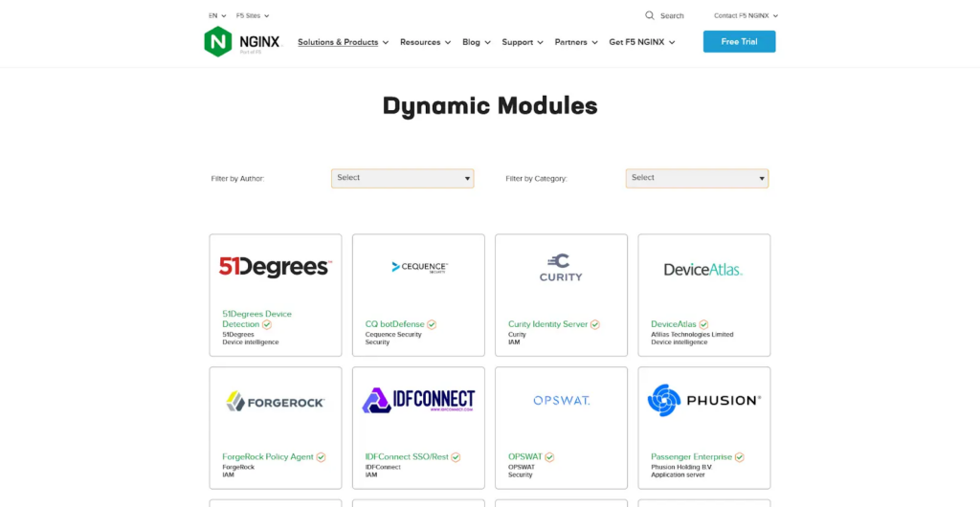Click certified badge beside Curity Identity Server
Viewport: 980px width, 507px height.
click(x=595, y=324)
